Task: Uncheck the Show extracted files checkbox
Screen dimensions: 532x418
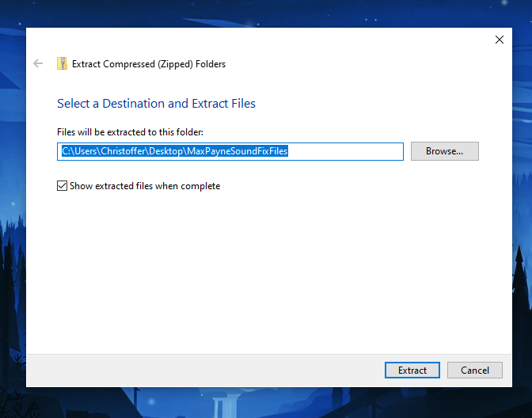Action: point(63,186)
